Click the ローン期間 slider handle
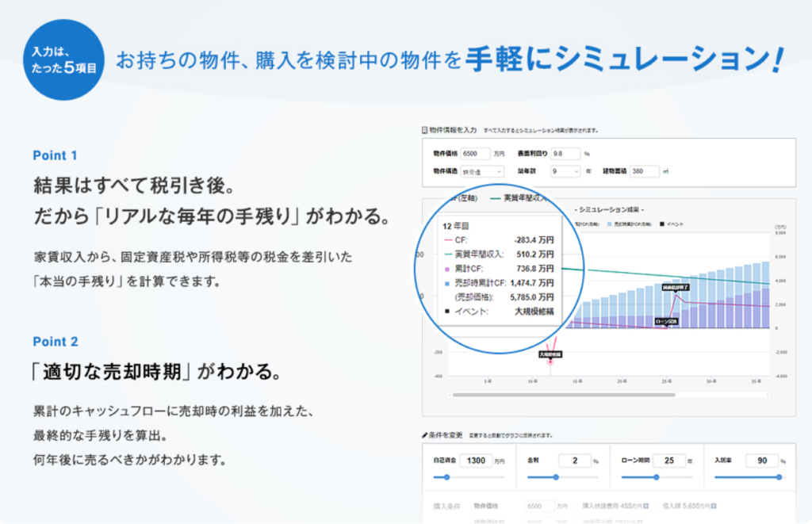The height and width of the screenshot is (524, 812). [657, 477]
